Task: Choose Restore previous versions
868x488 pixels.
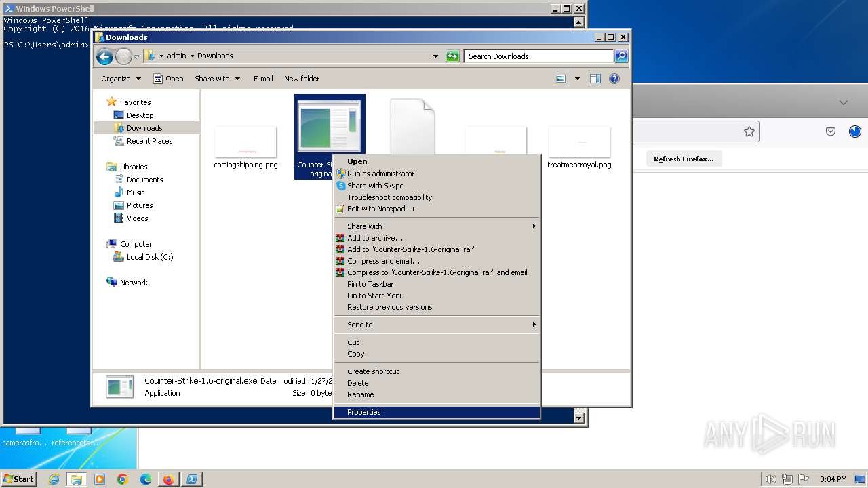Action: click(x=437, y=307)
